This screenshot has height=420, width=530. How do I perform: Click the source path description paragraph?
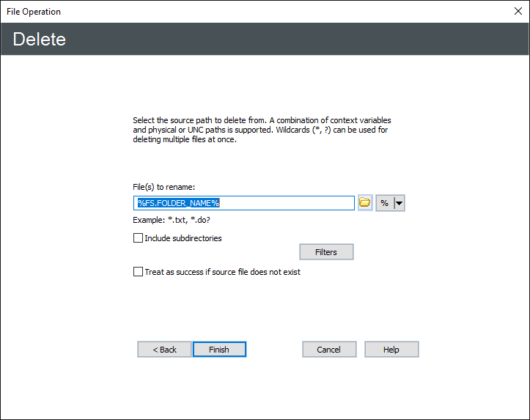click(x=260, y=130)
